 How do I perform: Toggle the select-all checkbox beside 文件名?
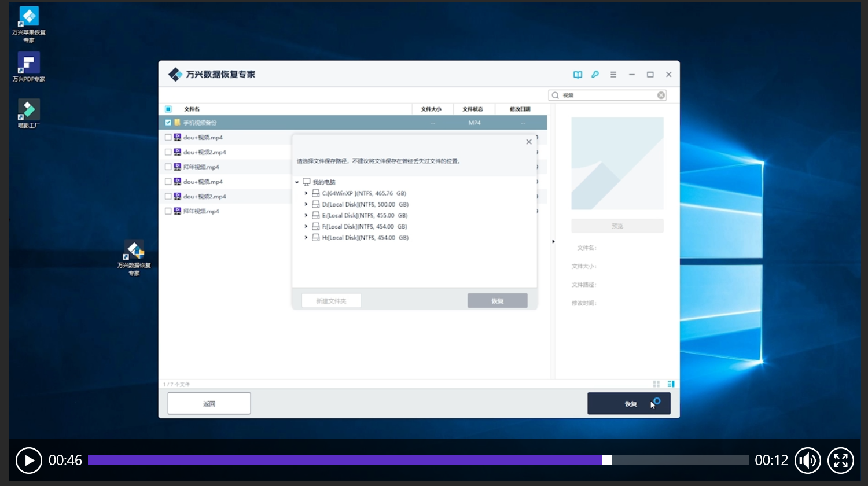coord(168,109)
